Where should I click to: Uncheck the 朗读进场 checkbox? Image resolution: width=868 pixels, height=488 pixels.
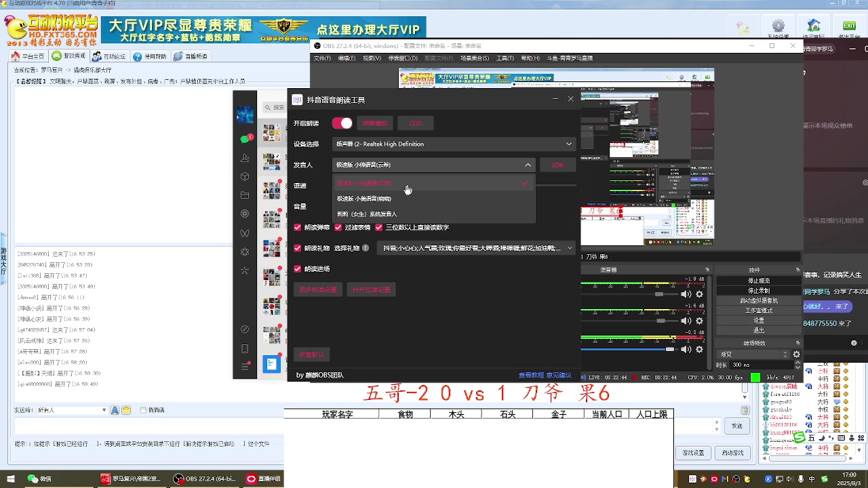tap(298, 269)
